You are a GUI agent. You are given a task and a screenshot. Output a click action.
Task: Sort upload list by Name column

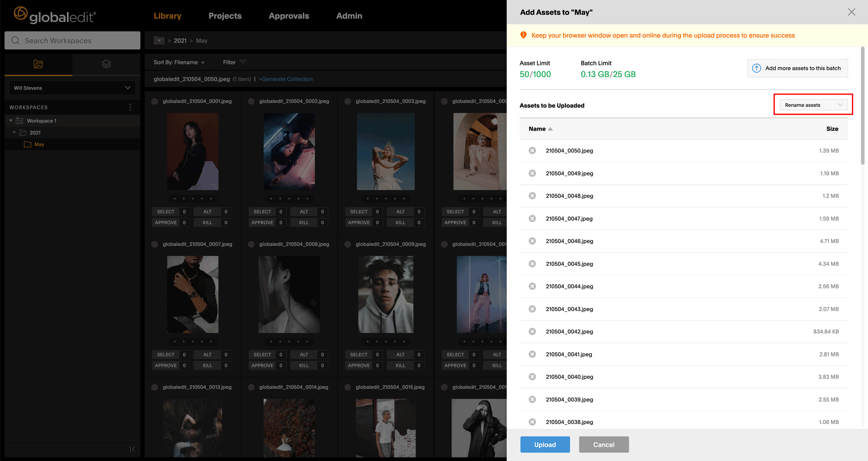tap(540, 129)
